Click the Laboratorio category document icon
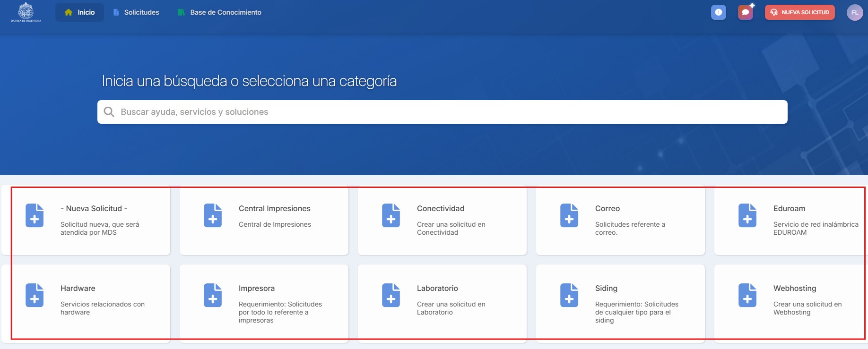The height and width of the screenshot is (349, 868). [x=391, y=295]
